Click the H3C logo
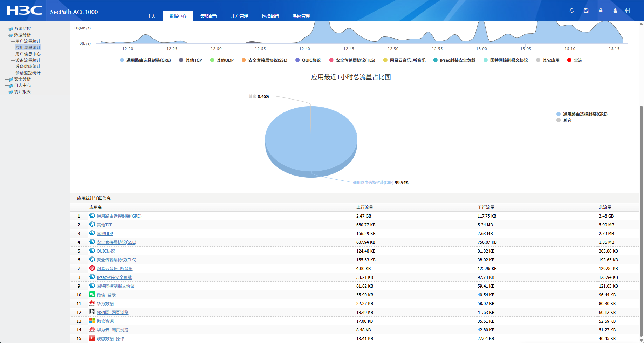This screenshot has height=343, width=644. (25, 11)
